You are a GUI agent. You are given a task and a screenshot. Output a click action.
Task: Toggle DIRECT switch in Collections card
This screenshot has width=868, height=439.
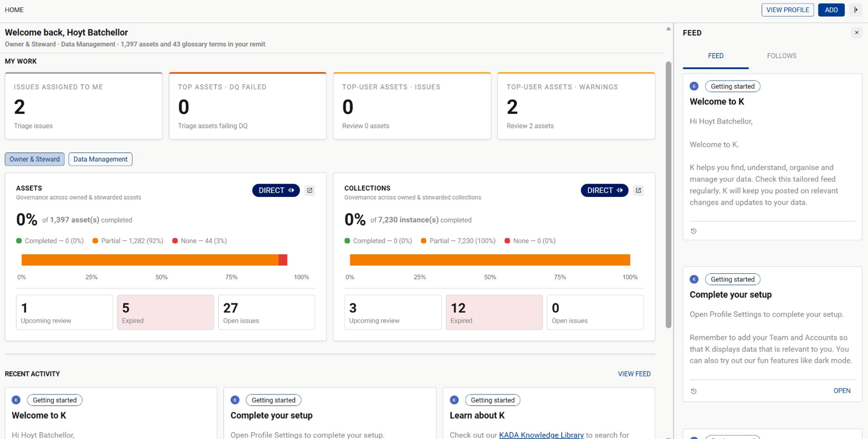(605, 191)
